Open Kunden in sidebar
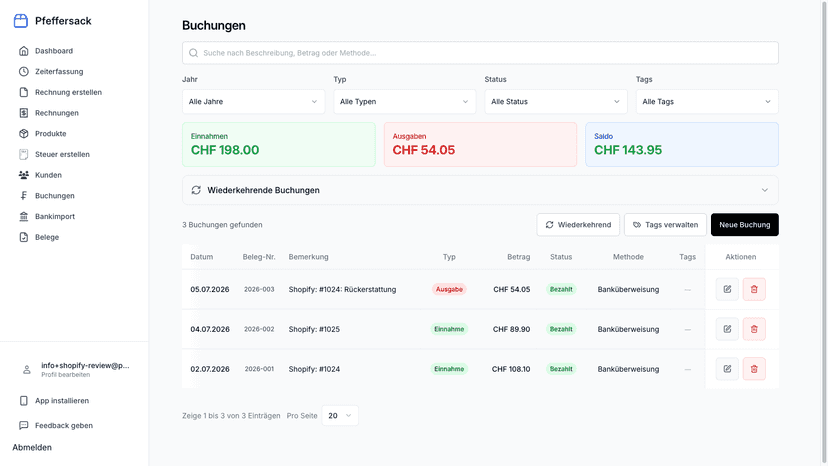Image resolution: width=828 pixels, height=466 pixels. point(48,175)
